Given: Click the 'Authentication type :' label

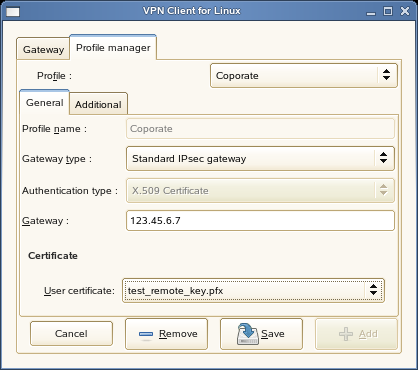Looking at the screenshot, I should point(70,191).
